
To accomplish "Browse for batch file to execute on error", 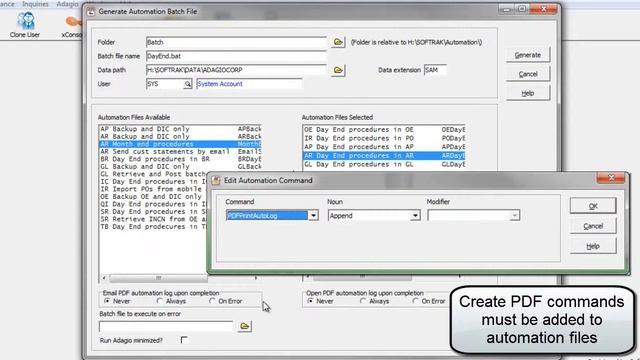I will 244,326.
